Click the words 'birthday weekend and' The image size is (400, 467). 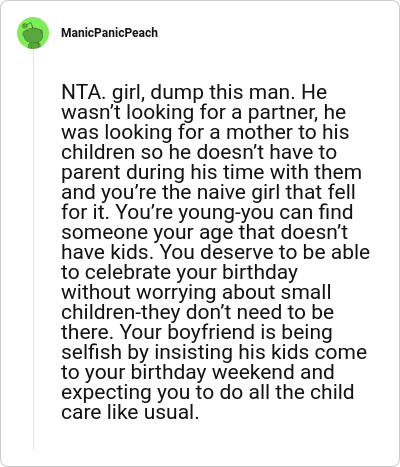(x=232, y=372)
